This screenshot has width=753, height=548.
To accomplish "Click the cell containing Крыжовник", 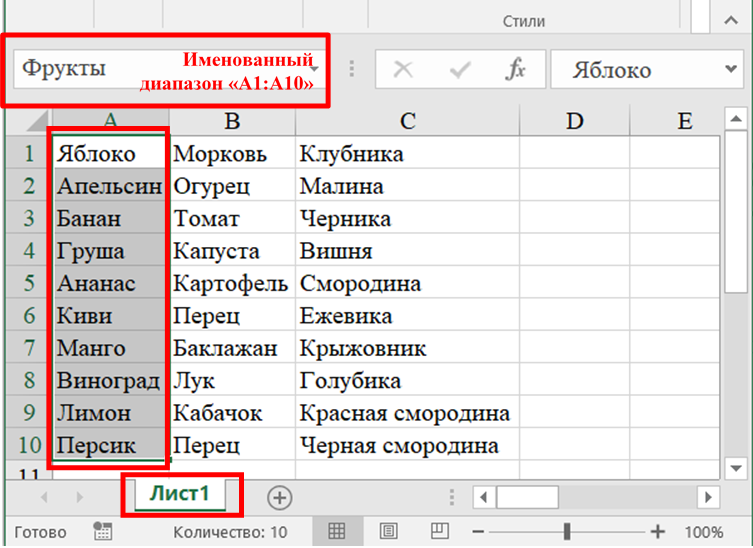I will click(x=408, y=347).
